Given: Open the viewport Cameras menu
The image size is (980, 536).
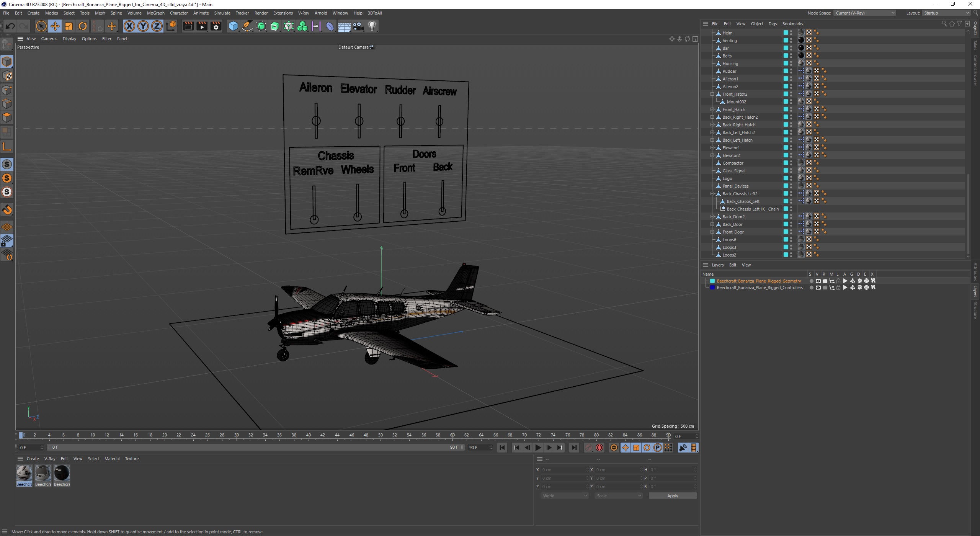Looking at the screenshot, I should pos(49,39).
